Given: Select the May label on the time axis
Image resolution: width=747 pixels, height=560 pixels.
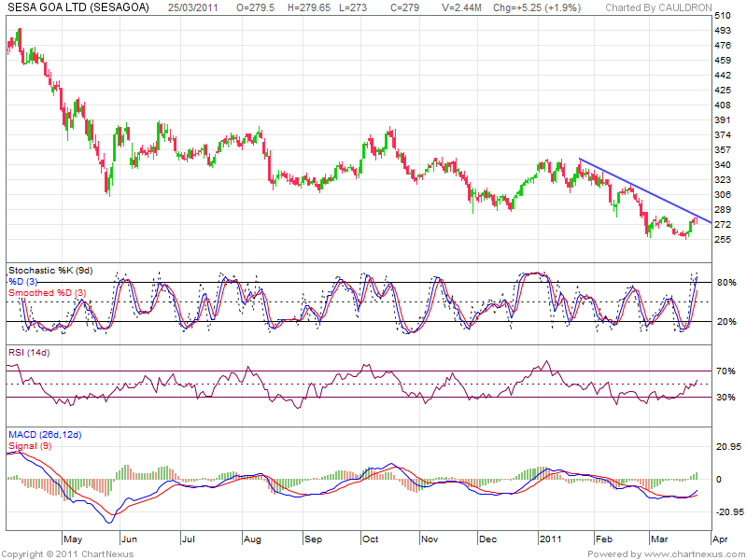Looking at the screenshot, I should pos(74,539).
